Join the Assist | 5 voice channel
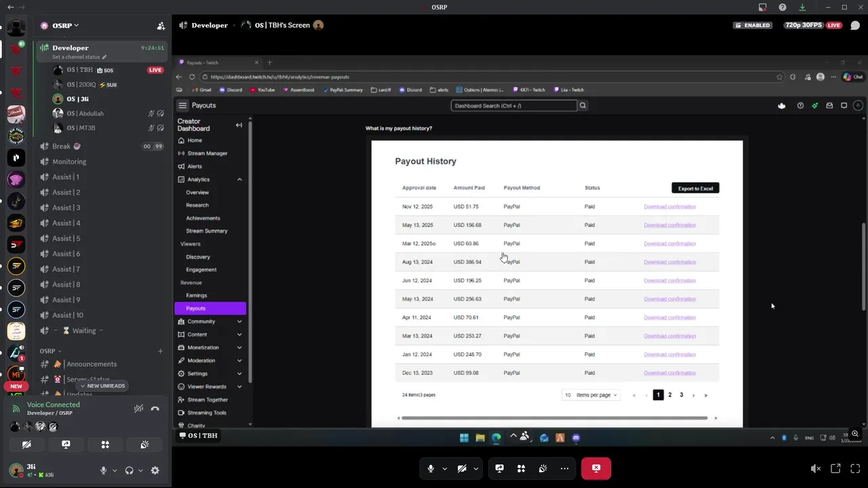This screenshot has height=488, width=868. (102, 239)
